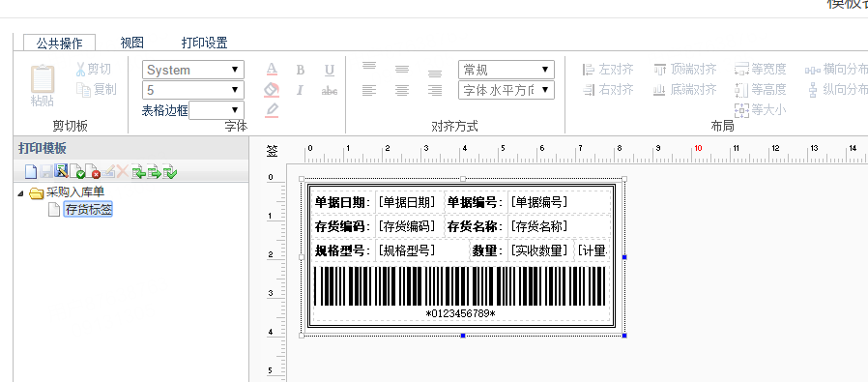Image resolution: width=868 pixels, height=382 pixels.
Task: Click the 等高度 equal height button
Action: [760, 90]
